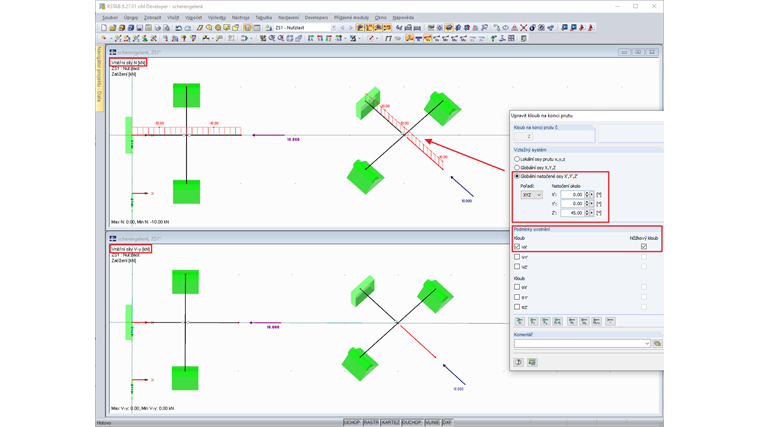
Task: Click next load case arrow
Action: point(351,28)
